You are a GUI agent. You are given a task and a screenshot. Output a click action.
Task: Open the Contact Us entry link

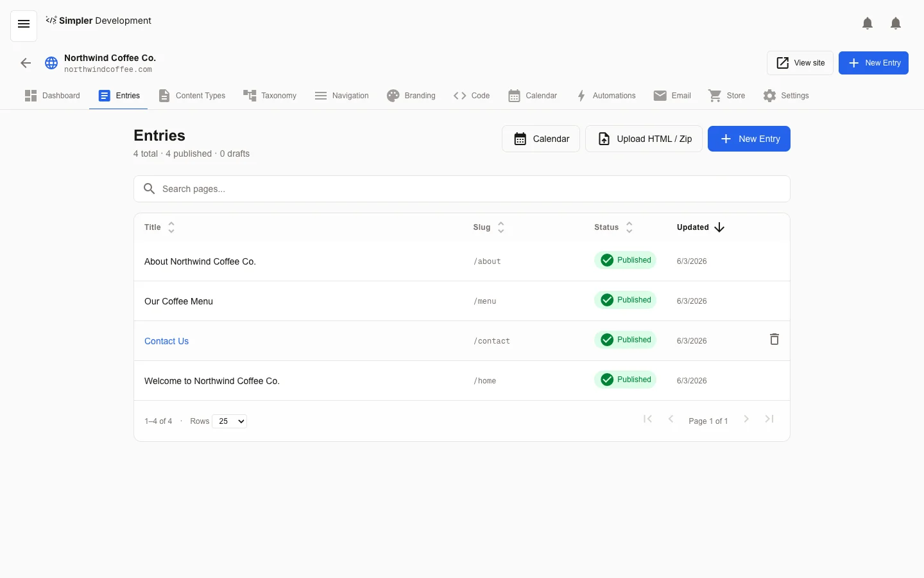(166, 341)
